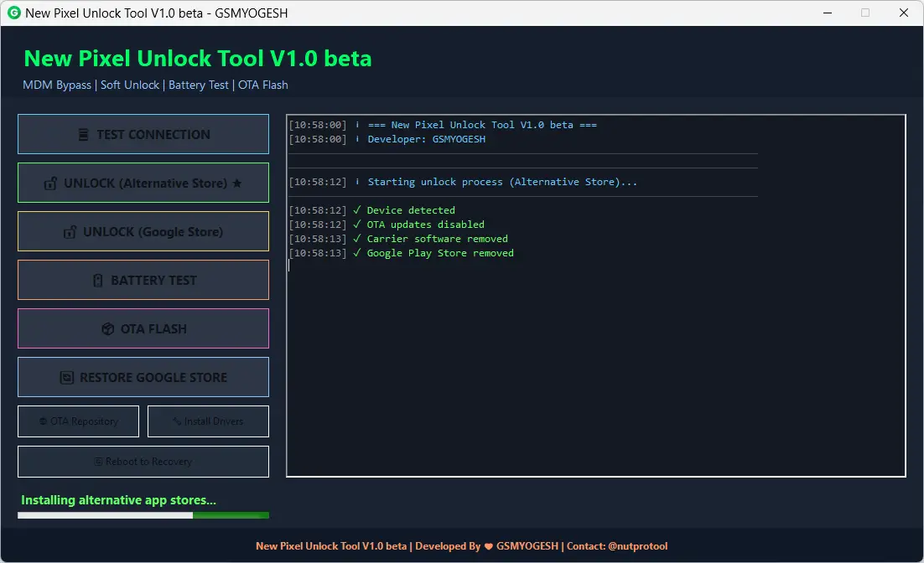This screenshot has width=924, height=563.
Task: Click the globe icon on OTA Repository
Action: (43, 421)
